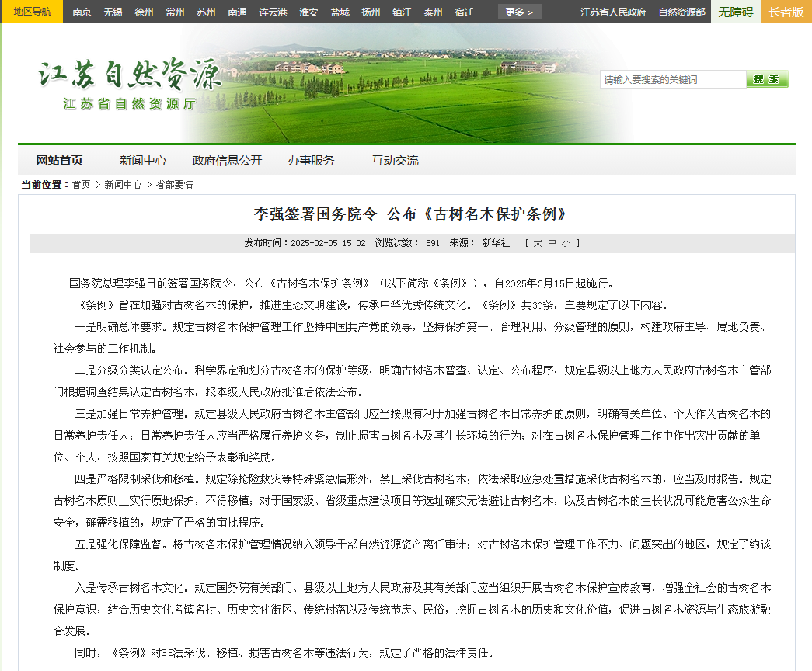Go to the 扬州 city site
The width and height of the screenshot is (812, 671).
pos(371,12)
